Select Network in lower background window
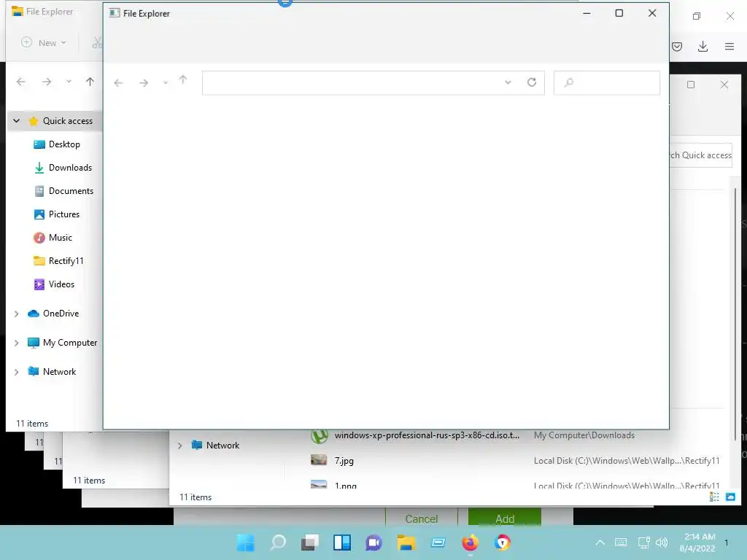747x560 pixels. pos(222,446)
